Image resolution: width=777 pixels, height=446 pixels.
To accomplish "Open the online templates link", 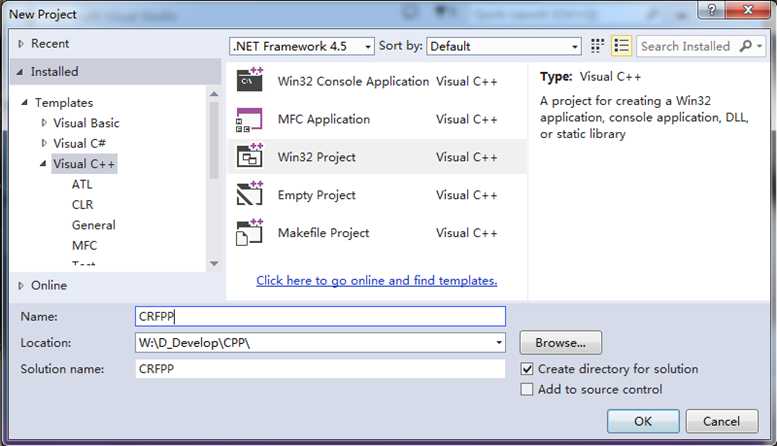I will click(x=377, y=280).
